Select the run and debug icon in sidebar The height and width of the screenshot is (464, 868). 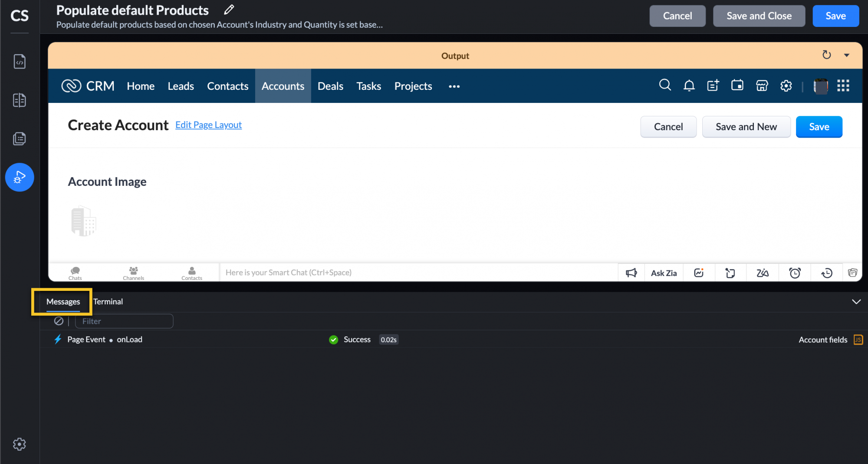coord(20,177)
